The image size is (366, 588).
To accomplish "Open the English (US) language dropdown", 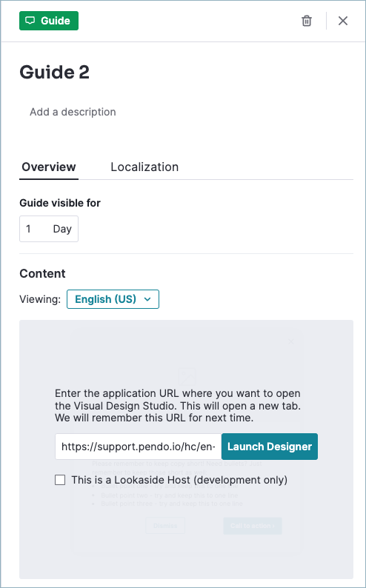I will pyautogui.click(x=113, y=299).
